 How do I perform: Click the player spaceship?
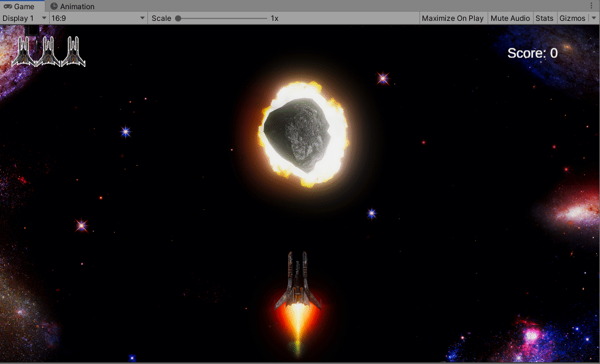[x=298, y=281]
